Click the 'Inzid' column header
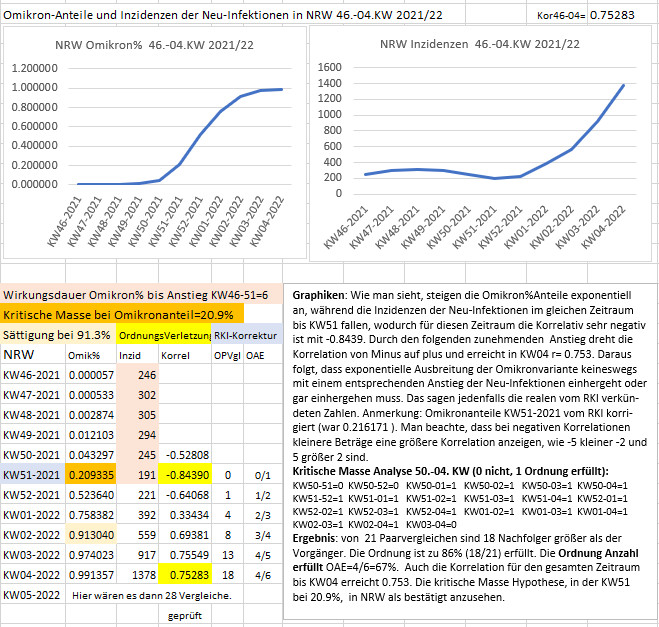Image resolution: width=659 pixels, height=627 pixels. (137, 355)
